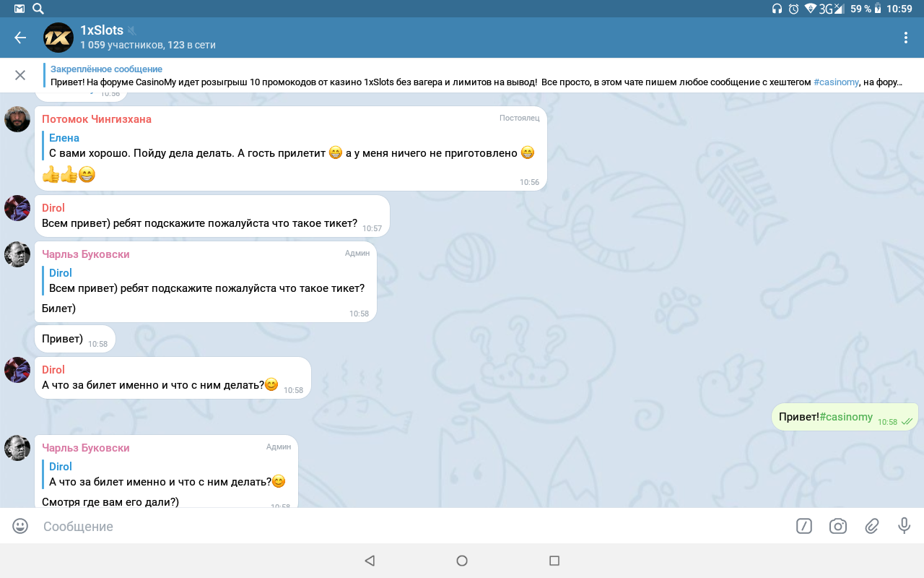Screen dimensions: 924x578
Task: Tap the standalone Привет) message bubble
Action: [75, 339]
